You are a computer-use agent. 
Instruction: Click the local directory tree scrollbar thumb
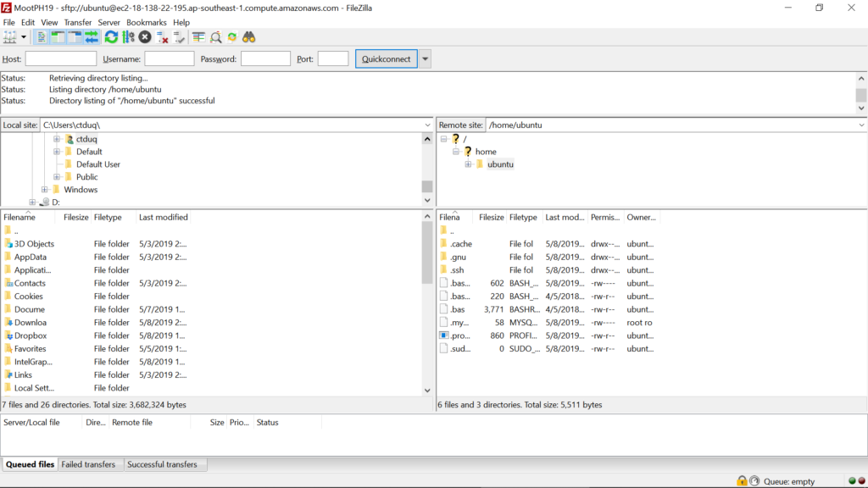pyautogui.click(x=427, y=186)
